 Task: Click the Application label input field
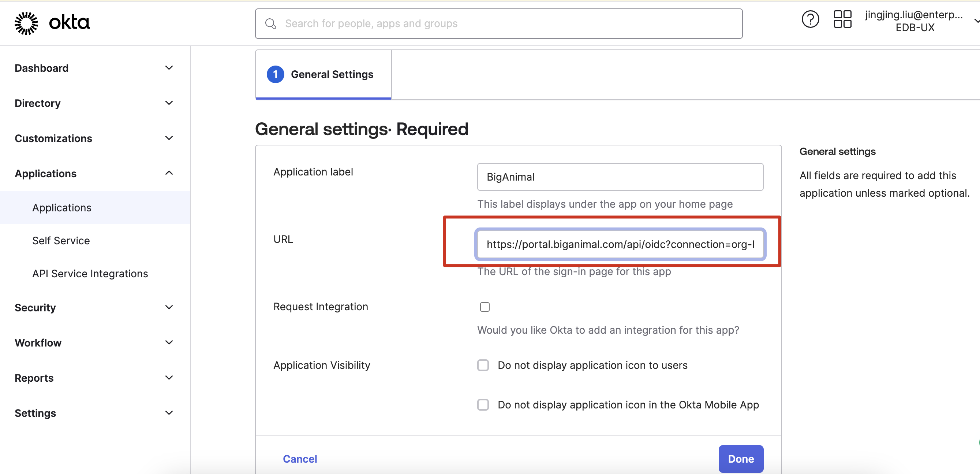click(620, 177)
